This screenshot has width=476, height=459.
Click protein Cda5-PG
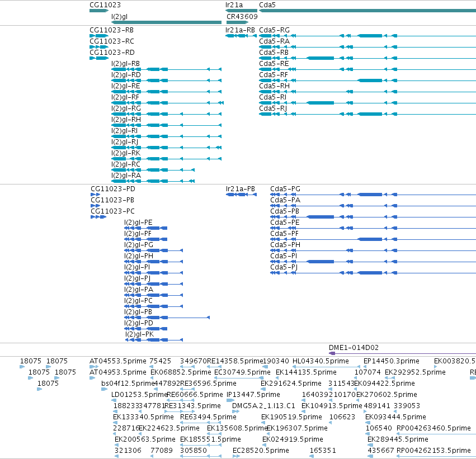[x=373, y=195]
